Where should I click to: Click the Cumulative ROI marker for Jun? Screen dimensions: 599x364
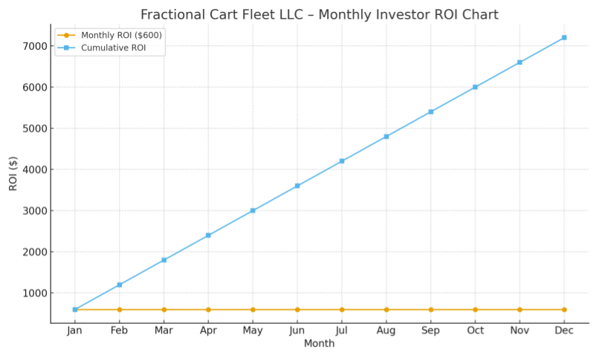click(x=297, y=186)
